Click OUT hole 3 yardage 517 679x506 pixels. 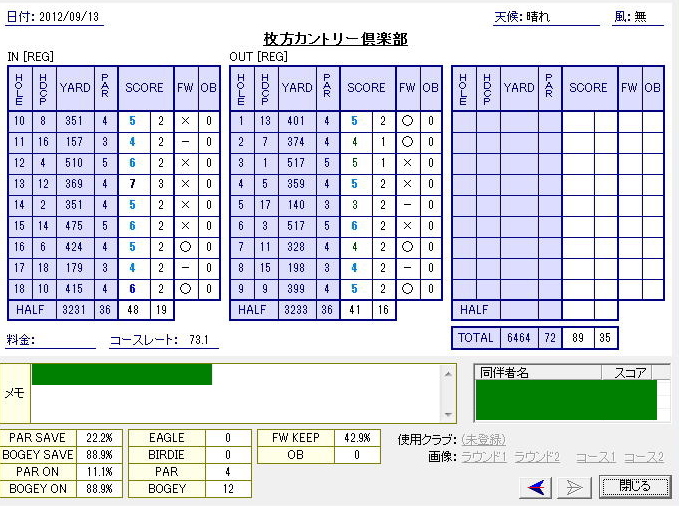coord(296,163)
